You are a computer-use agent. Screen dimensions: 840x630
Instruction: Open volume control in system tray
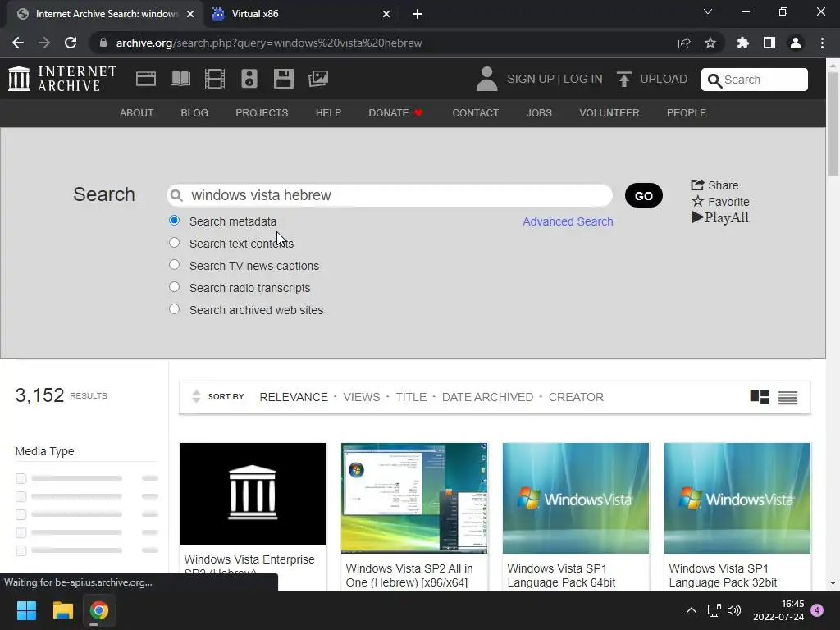coord(734,610)
